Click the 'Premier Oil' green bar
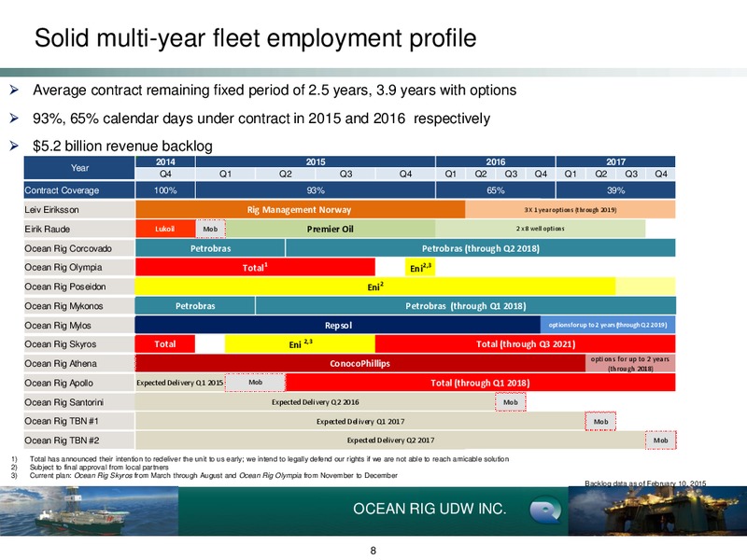747x560 pixels. (331, 229)
